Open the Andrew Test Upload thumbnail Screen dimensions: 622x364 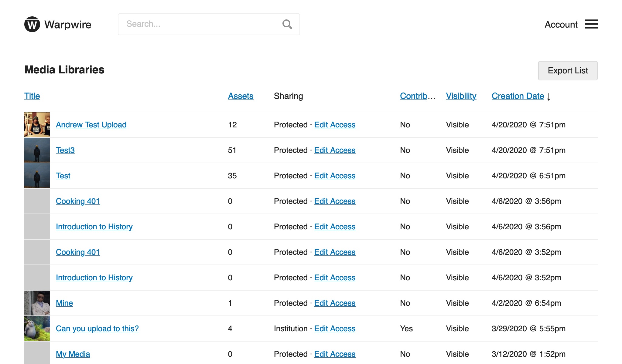click(37, 125)
